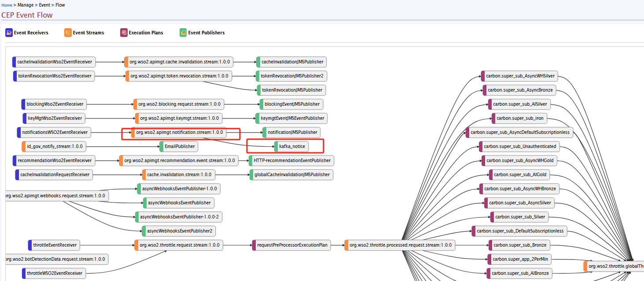
Task: Open HTTP-recommendationEventPublisher node
Action: coord(292,160)
